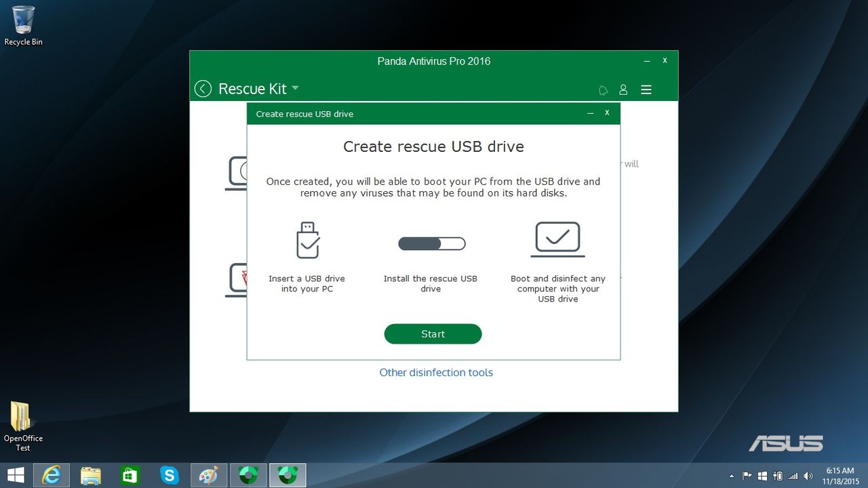The height and width of the screenshot is (488, 868).
Task: Open the Other disinfection tools link
Action: [x=436, y=372]
